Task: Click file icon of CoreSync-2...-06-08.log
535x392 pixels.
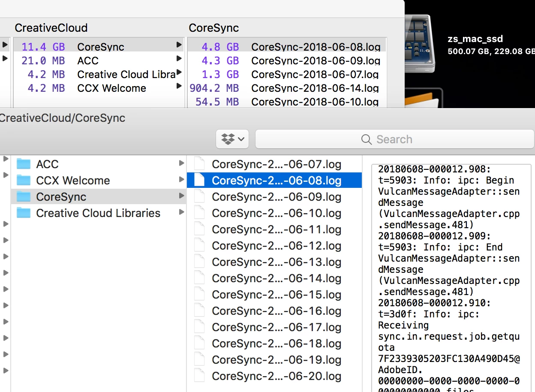Action: coord(199,180)
